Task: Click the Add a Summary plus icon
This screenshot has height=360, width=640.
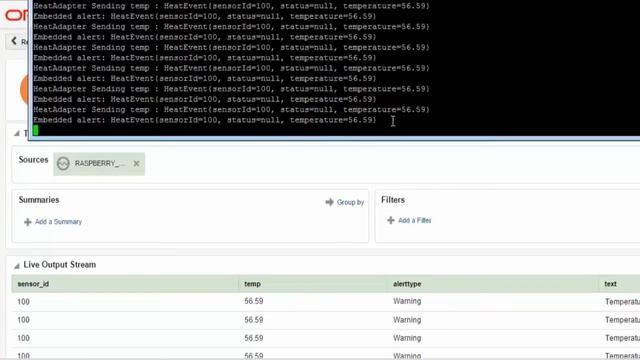Action: (x=28, y=222)
